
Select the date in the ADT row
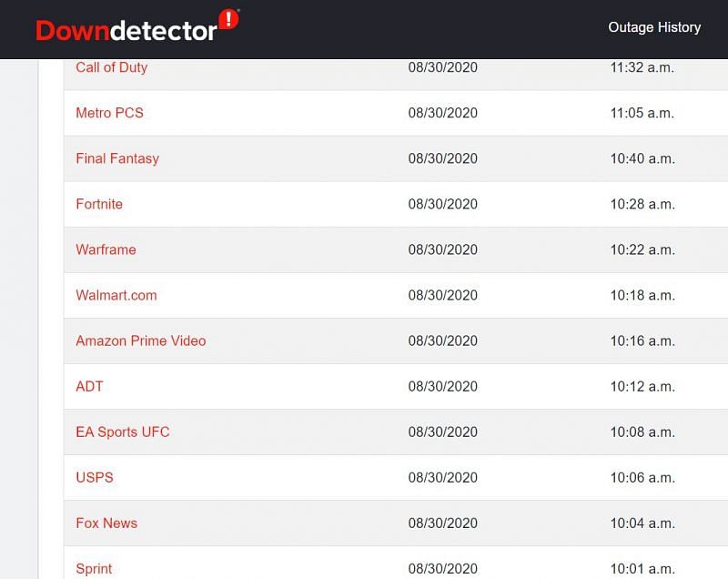point(443,386)
